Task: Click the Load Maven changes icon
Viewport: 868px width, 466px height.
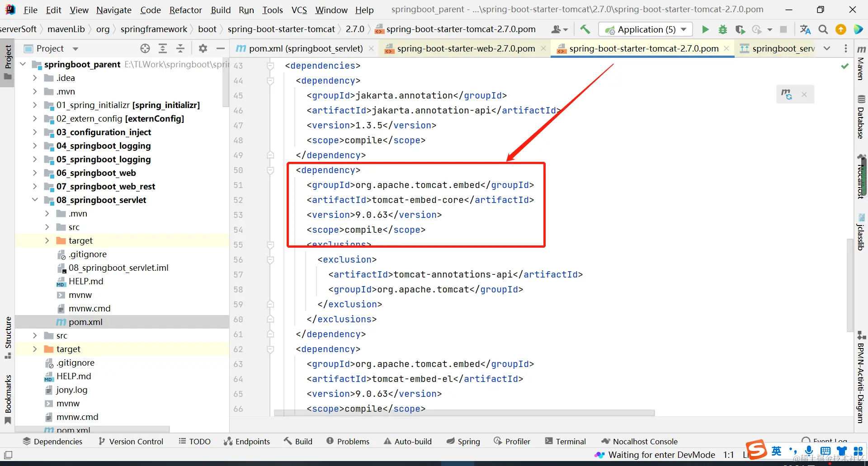Action: point(787,94)
